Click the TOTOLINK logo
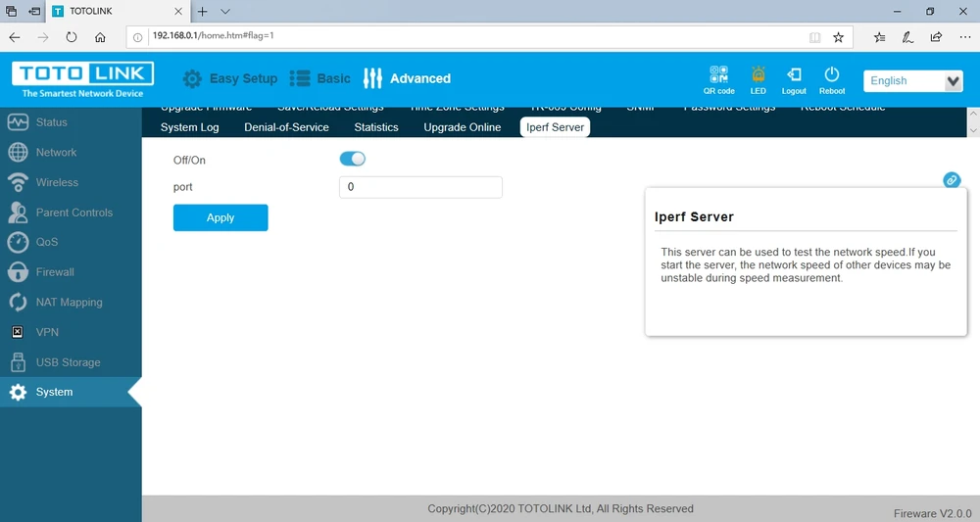 coord(82,79)
